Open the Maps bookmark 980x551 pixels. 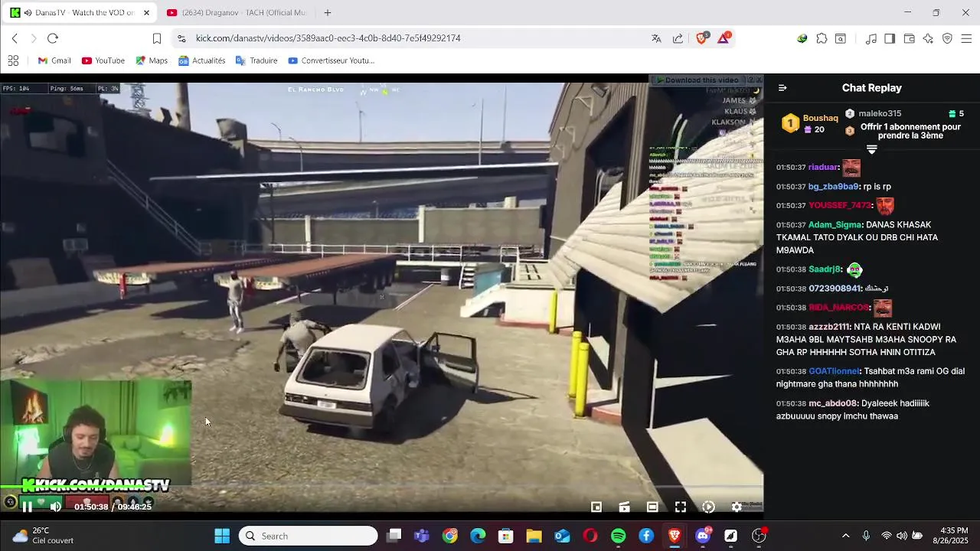(x=151, y=60)
